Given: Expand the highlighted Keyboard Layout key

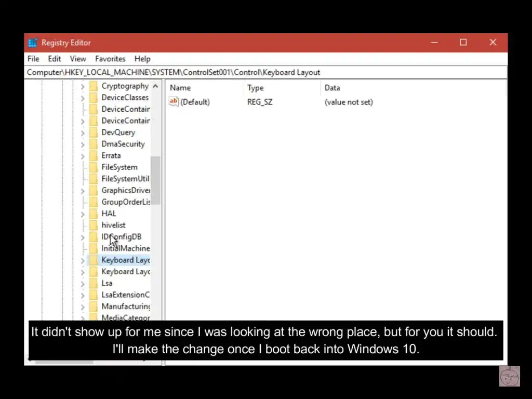Looking at the screenshot, I should coord(83,261).
